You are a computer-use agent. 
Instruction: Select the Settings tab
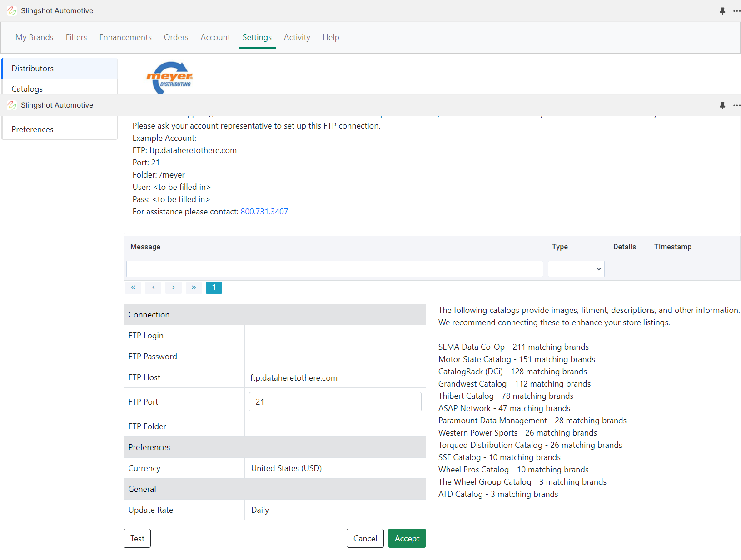pyautogui.click(x=257, y=37)
